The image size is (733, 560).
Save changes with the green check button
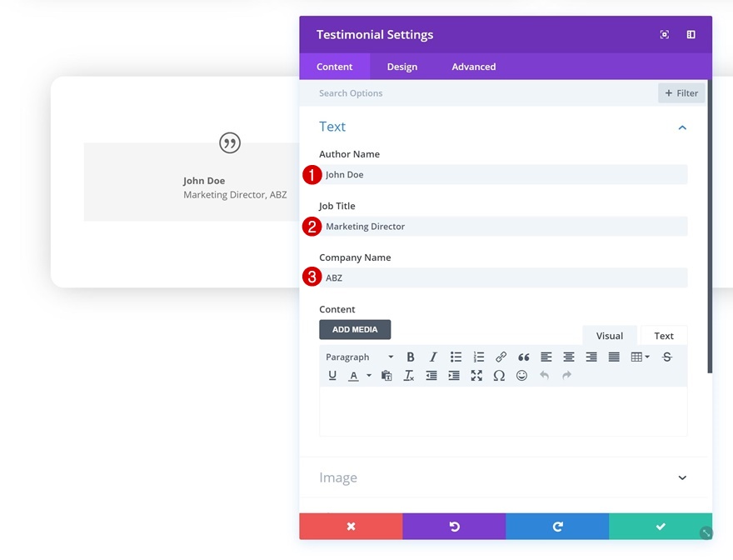coord(661,526)
